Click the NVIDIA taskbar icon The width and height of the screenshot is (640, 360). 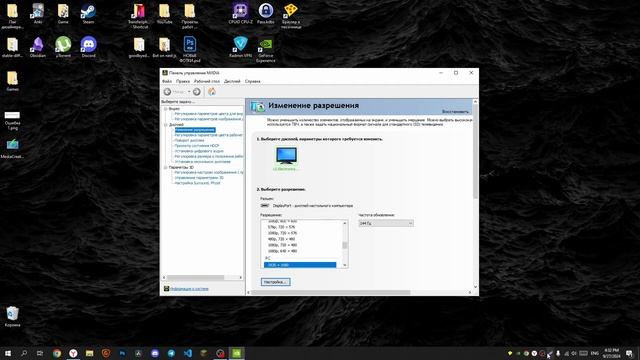(236, 353)
